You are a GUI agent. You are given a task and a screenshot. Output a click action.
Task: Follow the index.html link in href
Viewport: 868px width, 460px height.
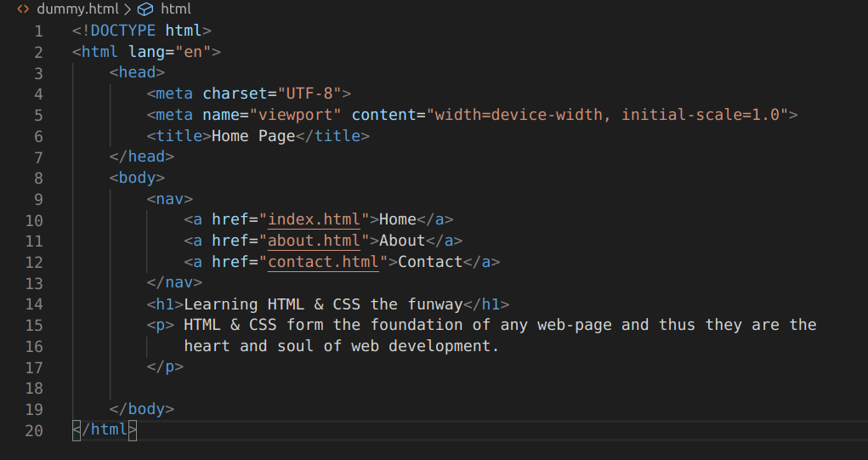tap(314, 219)
